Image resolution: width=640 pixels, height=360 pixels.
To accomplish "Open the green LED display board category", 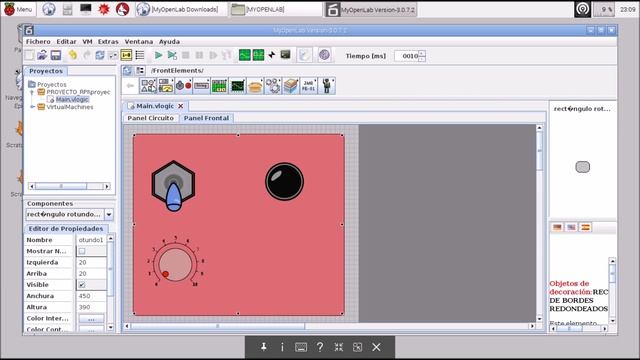I will click(219, 86).
